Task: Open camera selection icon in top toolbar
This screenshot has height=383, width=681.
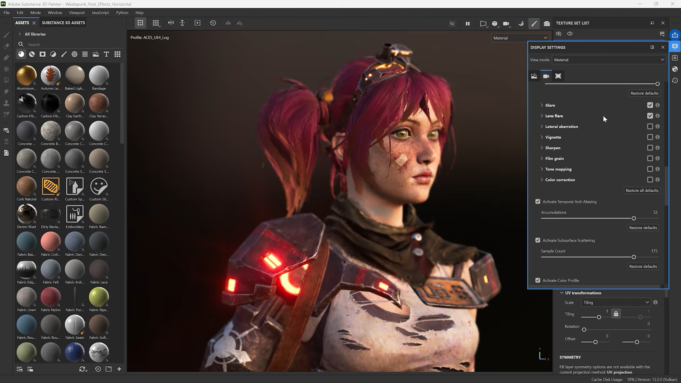Action: (506, 23)
